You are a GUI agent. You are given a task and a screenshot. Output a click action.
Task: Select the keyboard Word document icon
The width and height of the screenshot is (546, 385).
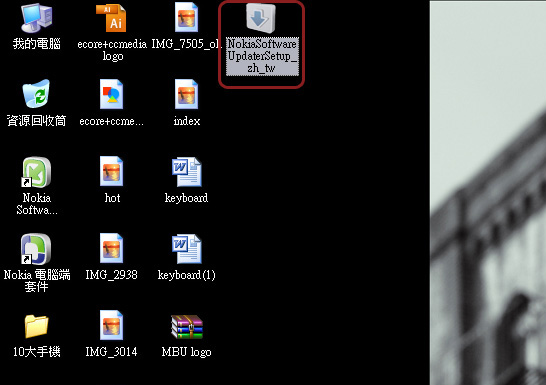point(187,172)
